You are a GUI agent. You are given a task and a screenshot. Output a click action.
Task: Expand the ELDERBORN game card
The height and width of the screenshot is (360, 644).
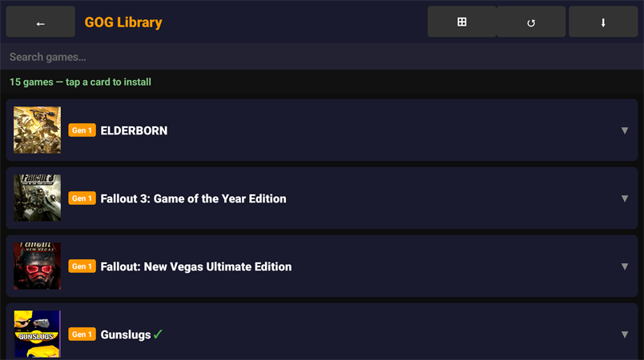pos(625,130)
